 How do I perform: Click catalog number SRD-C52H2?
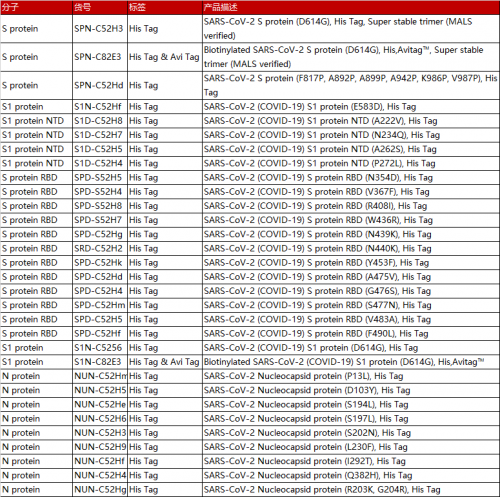(98, 248)
